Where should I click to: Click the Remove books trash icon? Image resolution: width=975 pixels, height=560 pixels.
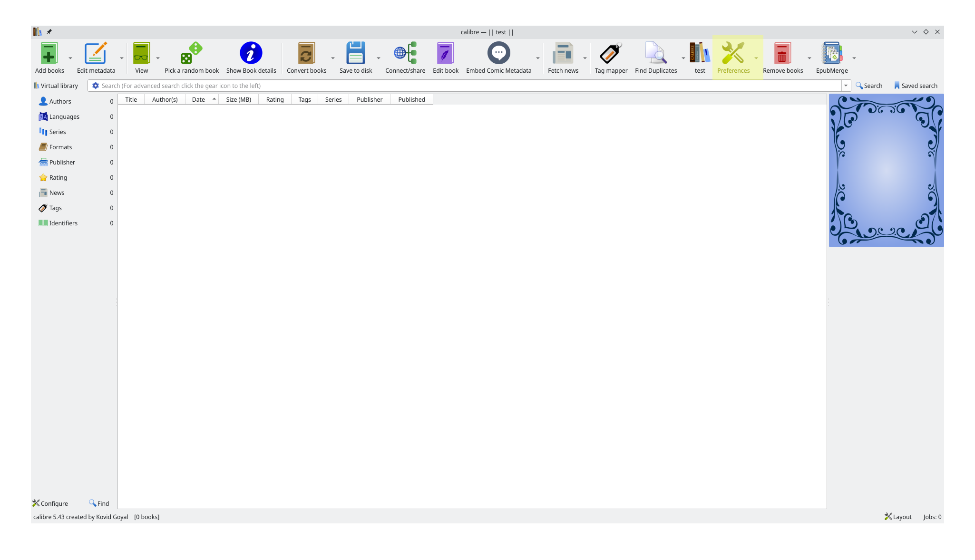tap(782, 53)
